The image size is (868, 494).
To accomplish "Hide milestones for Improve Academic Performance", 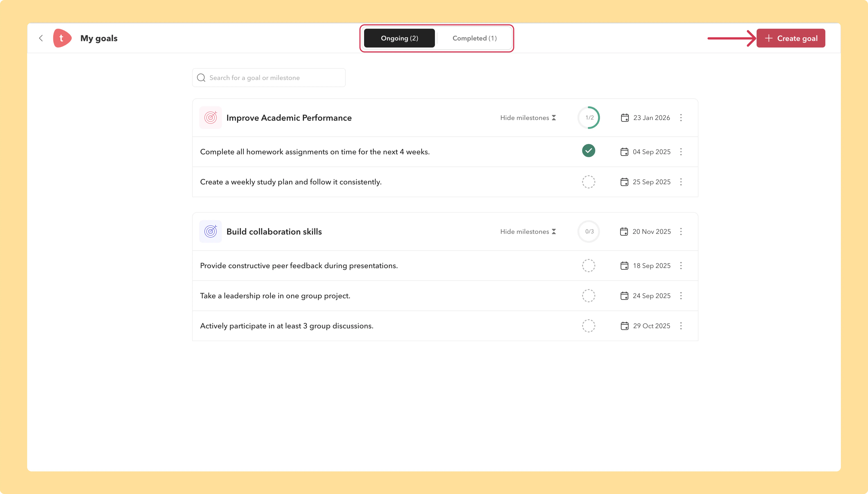I will click(x=528, y=118).
